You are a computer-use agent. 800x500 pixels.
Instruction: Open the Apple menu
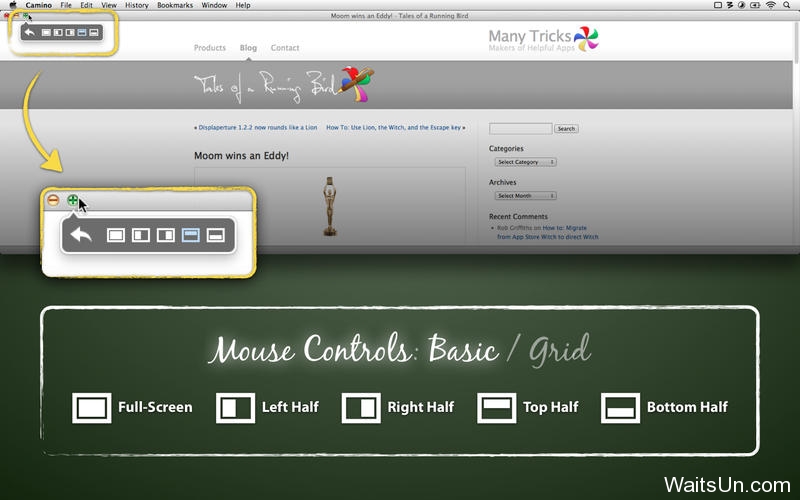point(13,5)
